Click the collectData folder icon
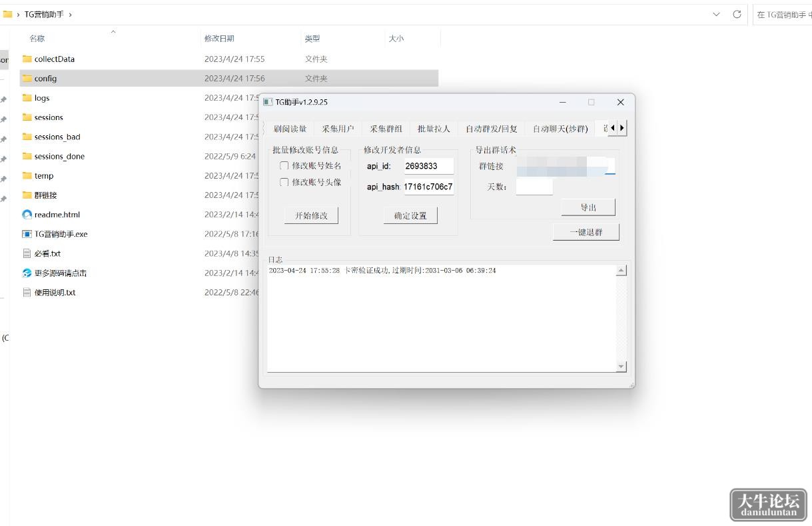The image size is (812, 526). click(27, 59)
